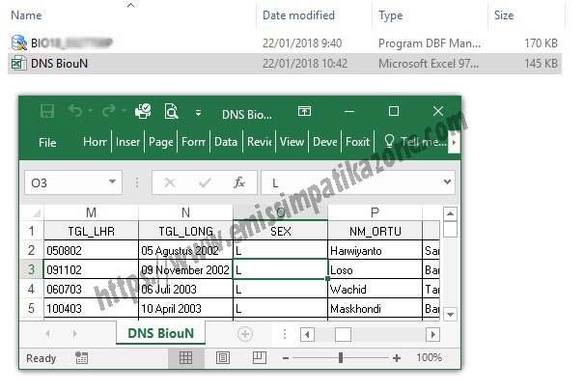Click cell with 09 November 2002
Viewport: 584px width, 392px height.
185,269
